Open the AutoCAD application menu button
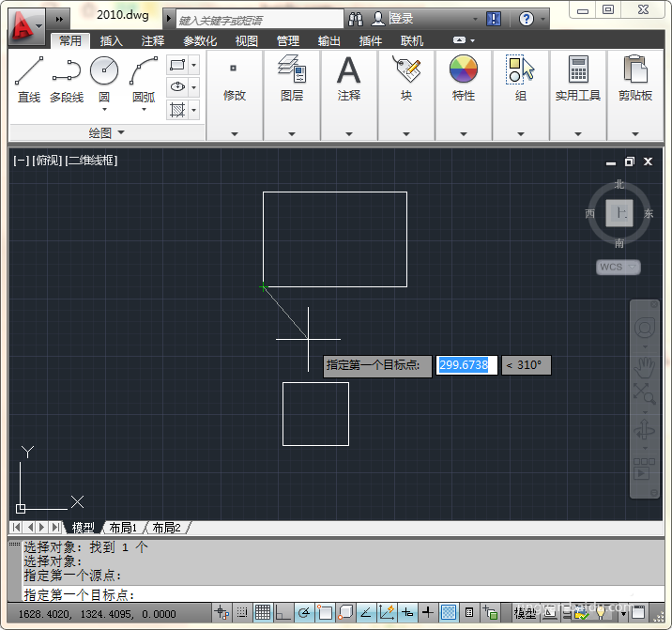Screen dimensions: 672x630 25,26
